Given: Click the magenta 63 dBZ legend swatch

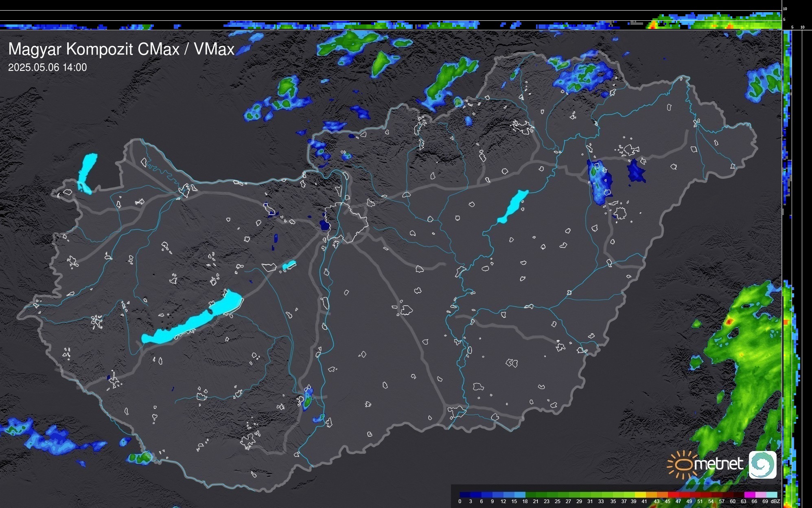Looking at the screenshot, I should [749, 495].
